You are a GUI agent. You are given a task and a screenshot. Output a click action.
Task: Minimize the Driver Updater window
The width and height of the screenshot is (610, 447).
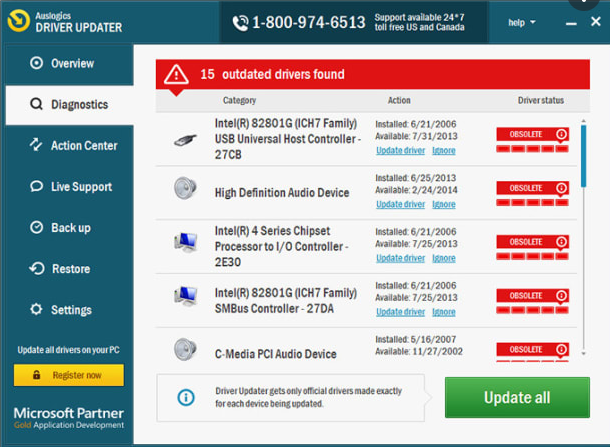pos(571,23)
